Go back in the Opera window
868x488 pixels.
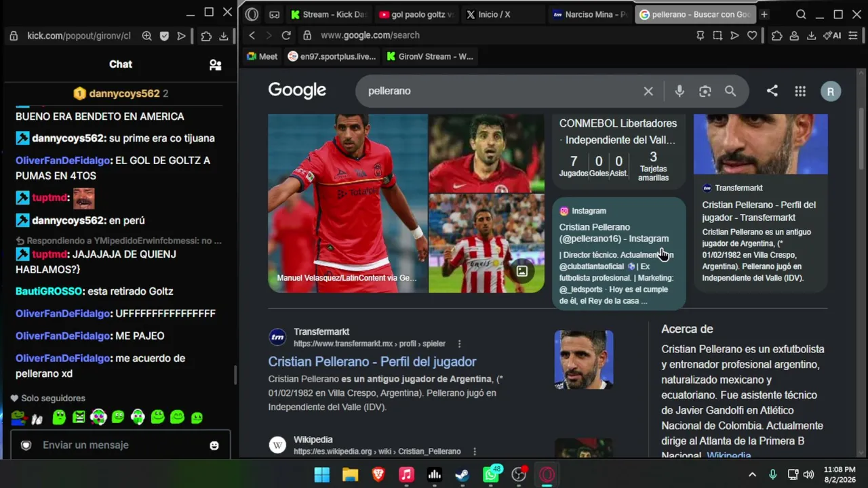[x=252, y=35]
